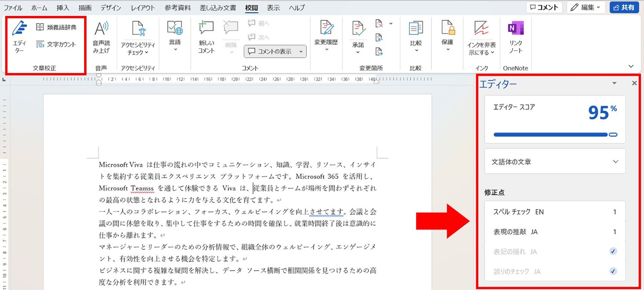Click the misspelled word Teamss
Screen dimensions: 644x290
pyautogui.click(x=142, y=188)
